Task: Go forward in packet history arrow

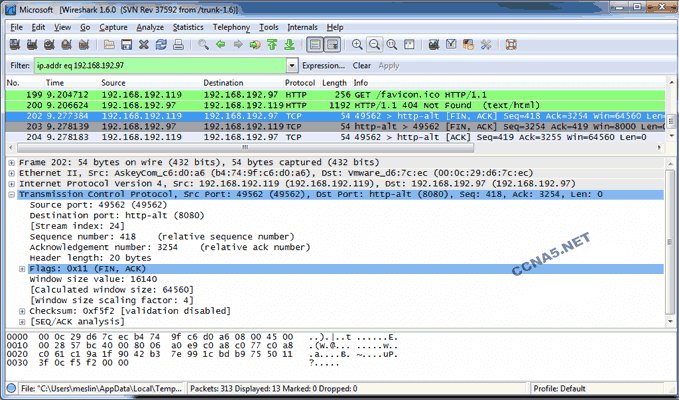Action: 238,45
